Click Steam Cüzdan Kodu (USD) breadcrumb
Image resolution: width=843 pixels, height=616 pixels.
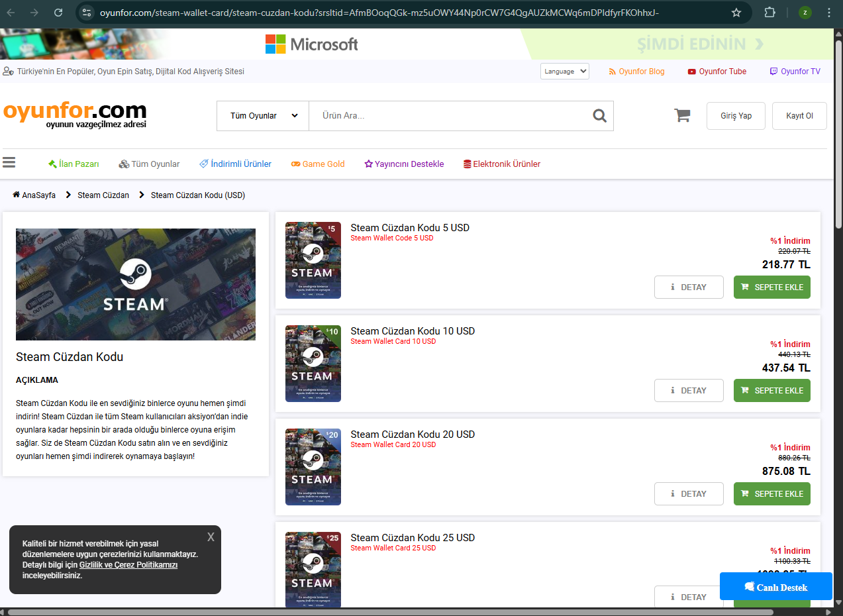[198, 195]
